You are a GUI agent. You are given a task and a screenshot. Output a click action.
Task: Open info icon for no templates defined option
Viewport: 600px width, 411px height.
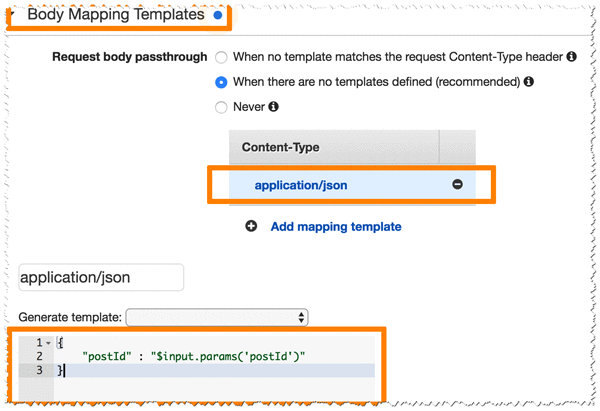528,82
